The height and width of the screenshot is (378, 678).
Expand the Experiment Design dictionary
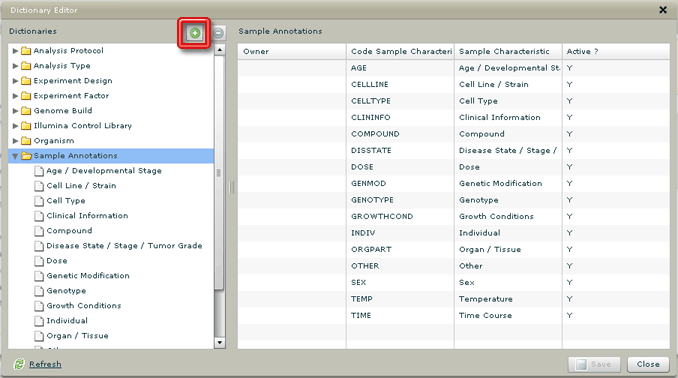[15, 81]
